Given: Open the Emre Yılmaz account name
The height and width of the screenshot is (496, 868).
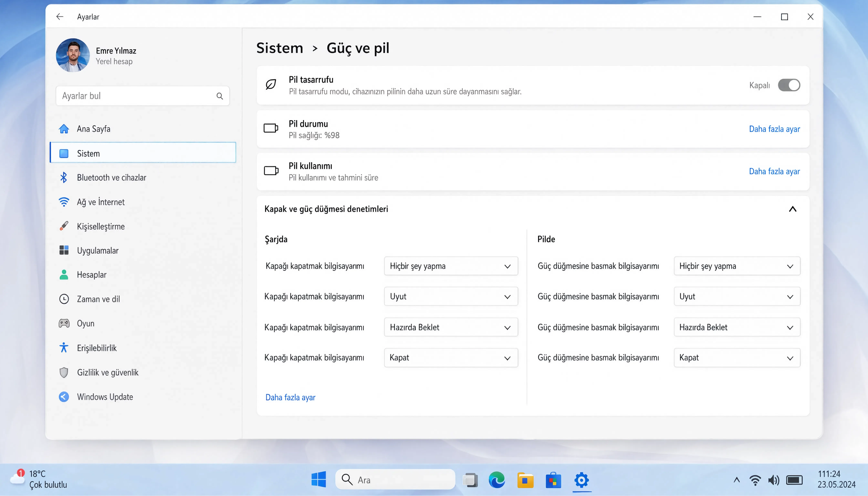Looking at the screenshot, I should (116, 51).
